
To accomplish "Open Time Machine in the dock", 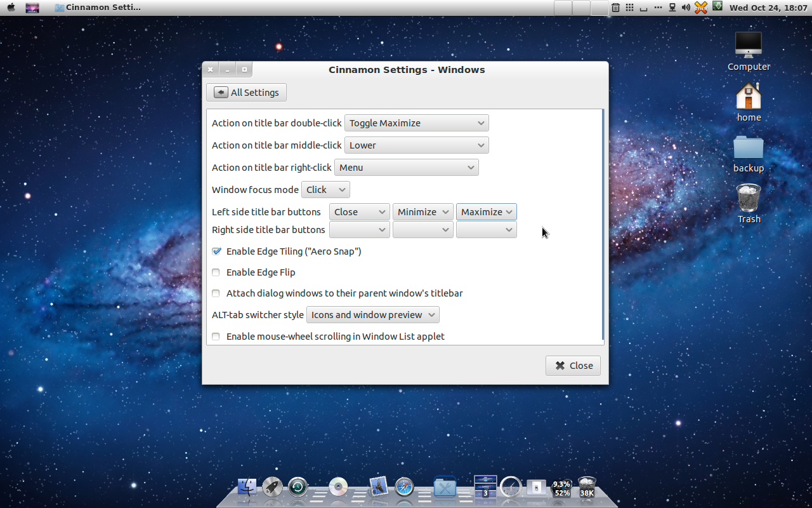I will tap(298, 487).
